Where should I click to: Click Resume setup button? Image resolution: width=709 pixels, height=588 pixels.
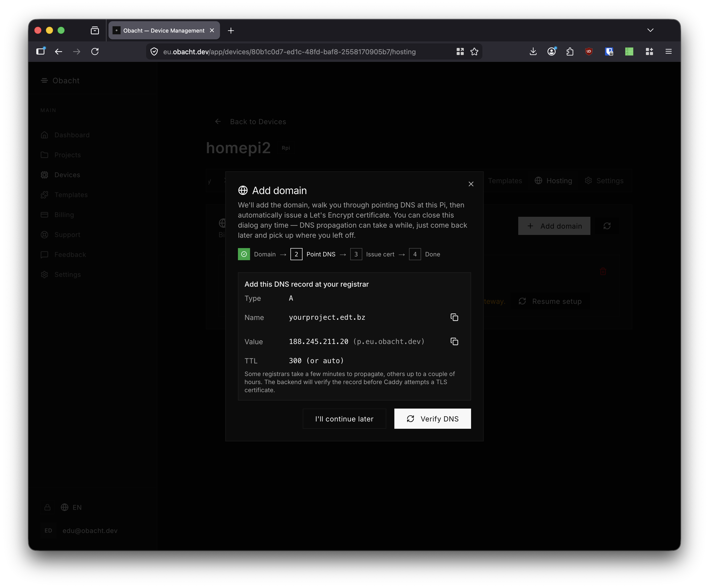(x=550, y=301)
